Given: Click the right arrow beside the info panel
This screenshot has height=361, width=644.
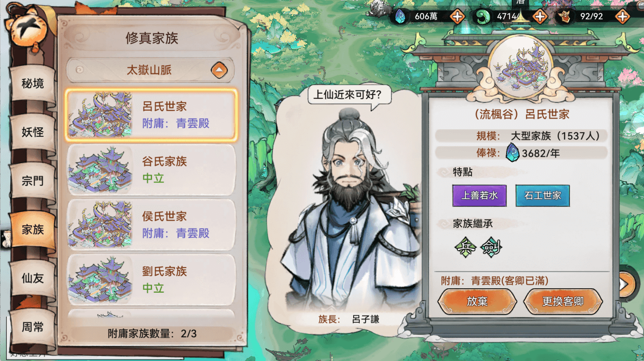Looking at the screenshot, I should click(625, 285).
